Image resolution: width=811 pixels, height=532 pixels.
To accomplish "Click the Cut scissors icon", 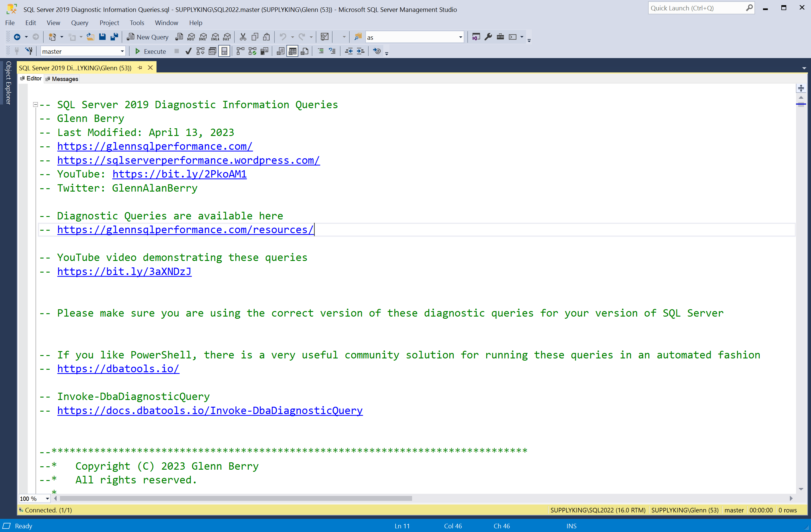I will pos(243,37).
